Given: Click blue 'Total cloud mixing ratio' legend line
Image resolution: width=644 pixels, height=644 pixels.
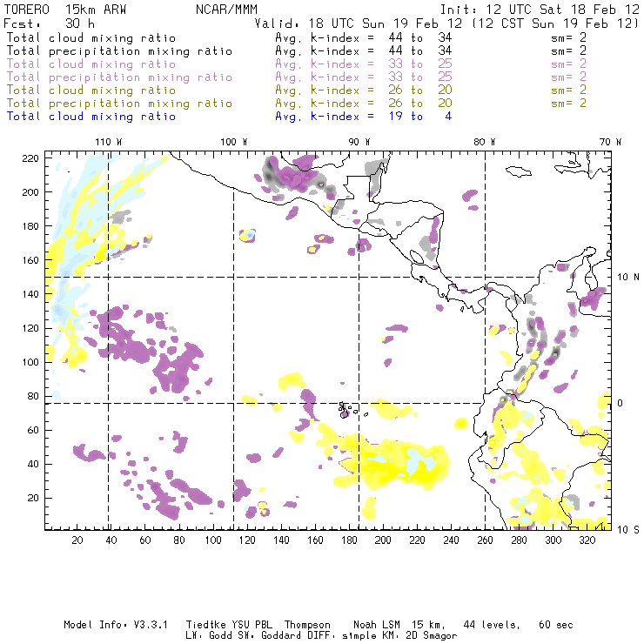Looking at the screenshot, I should [91, 117].
